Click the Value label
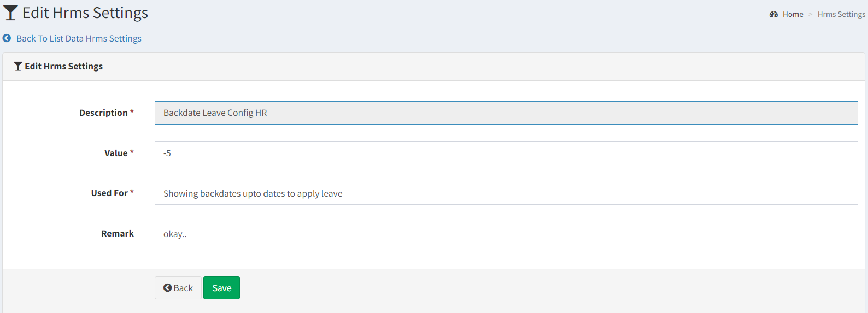Screen dimensions: 868x313 (116, 153)
